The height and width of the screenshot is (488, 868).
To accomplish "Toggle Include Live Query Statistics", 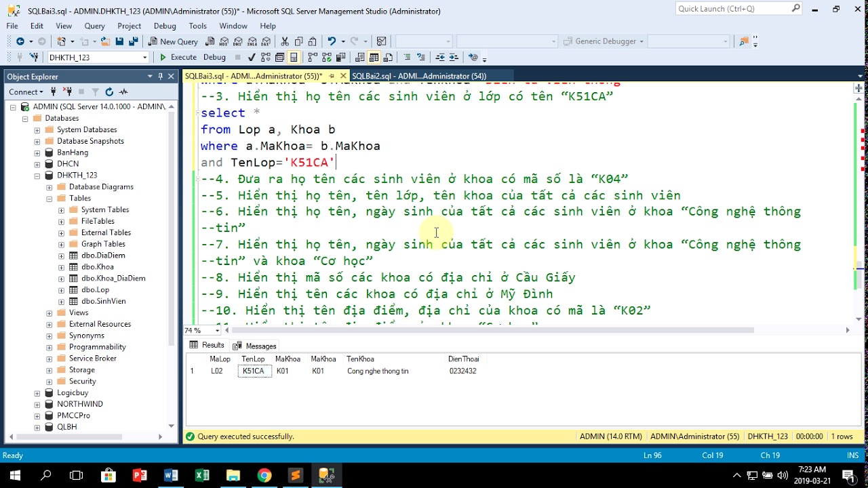I will [326, 58].
